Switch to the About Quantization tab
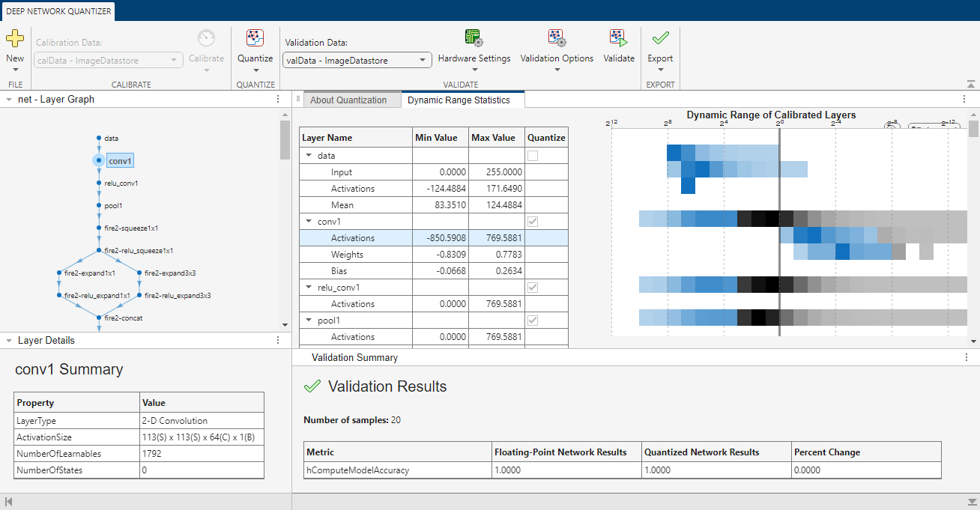 point(348,100)
